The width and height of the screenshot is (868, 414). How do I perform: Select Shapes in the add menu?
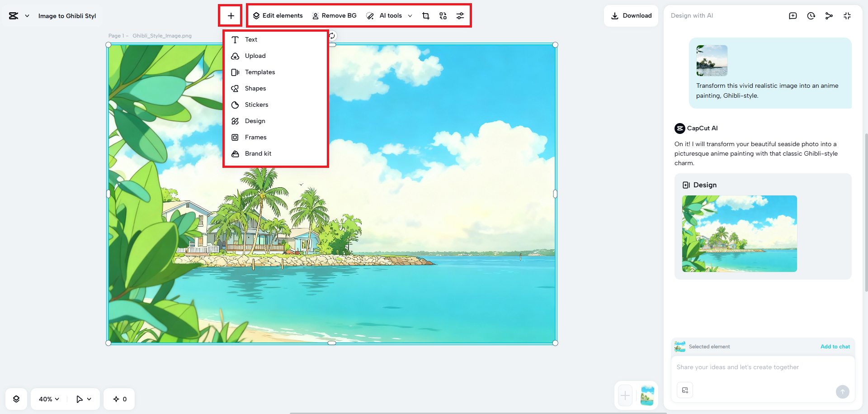click(276, 89)
